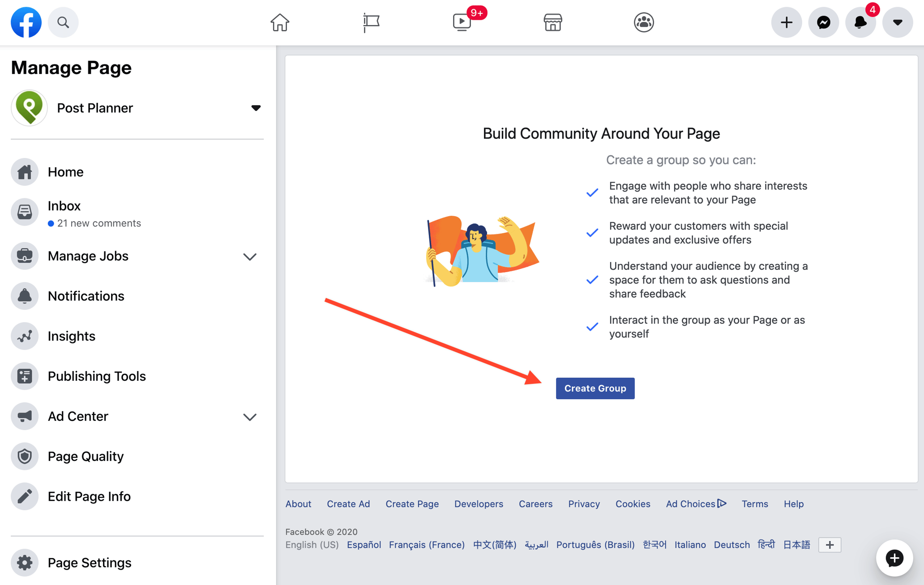Screen dimensions: 924x585
Task: Click the Page Settings gear icon
Action: tap(25, 563)
